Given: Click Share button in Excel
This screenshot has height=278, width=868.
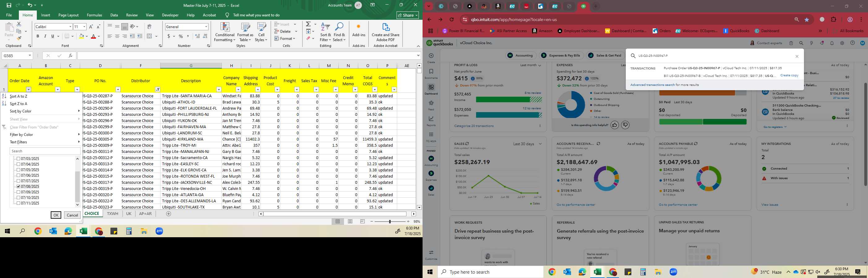Looking at the screenshot, I should point(408,15).
